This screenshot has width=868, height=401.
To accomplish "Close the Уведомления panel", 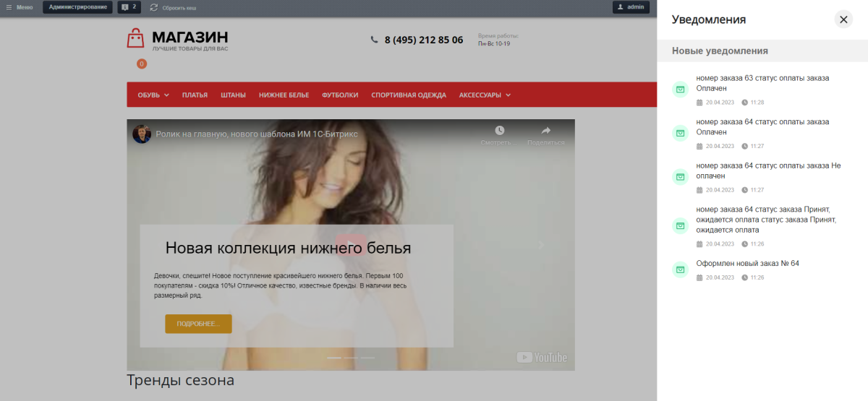I will point(843,20).
